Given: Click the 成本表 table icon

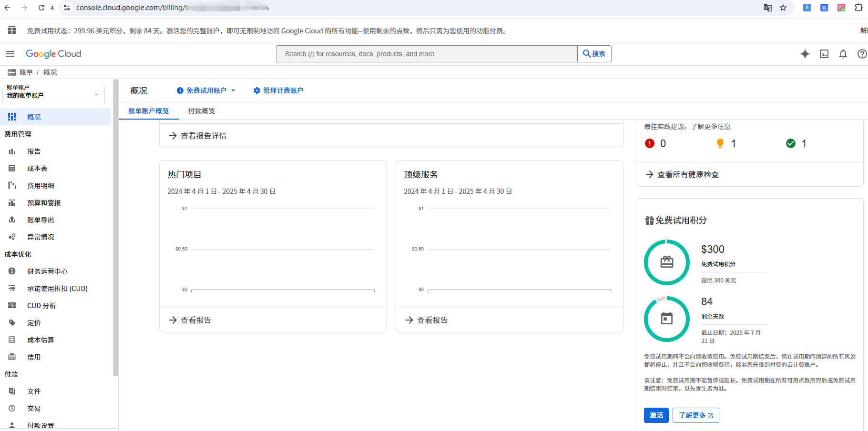Looking at the screenshot, I should [x=12, y=168].
